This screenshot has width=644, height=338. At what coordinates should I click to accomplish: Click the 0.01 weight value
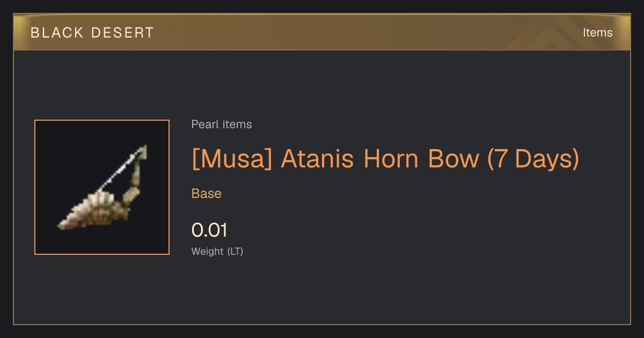click(209, 230)
